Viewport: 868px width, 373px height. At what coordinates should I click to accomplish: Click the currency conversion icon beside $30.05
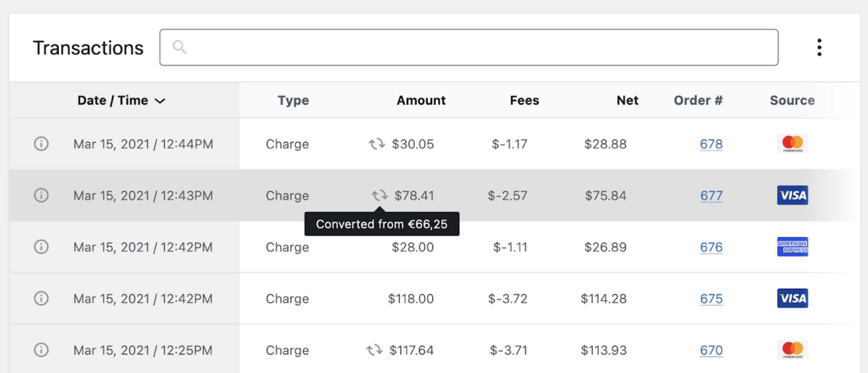point(376,144)
